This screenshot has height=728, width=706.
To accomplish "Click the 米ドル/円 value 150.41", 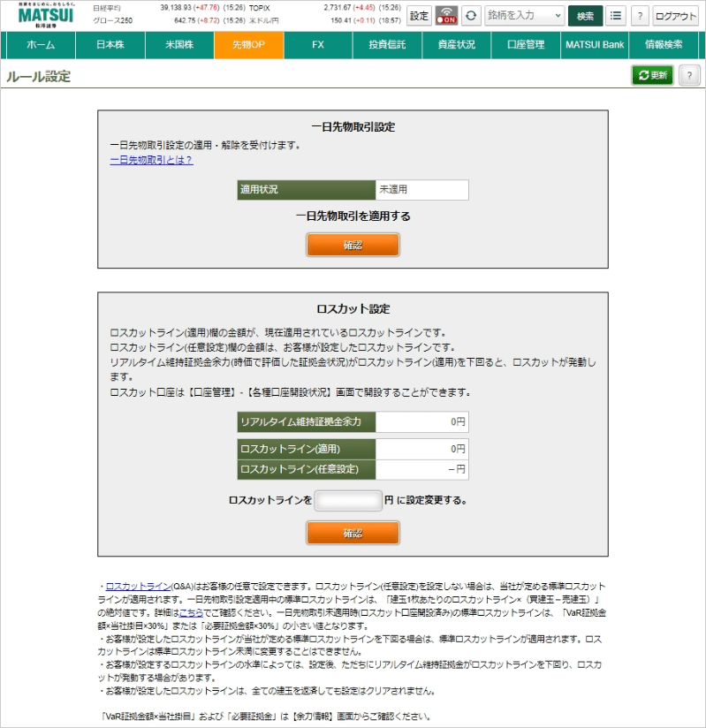I will (x=341, y=20).
